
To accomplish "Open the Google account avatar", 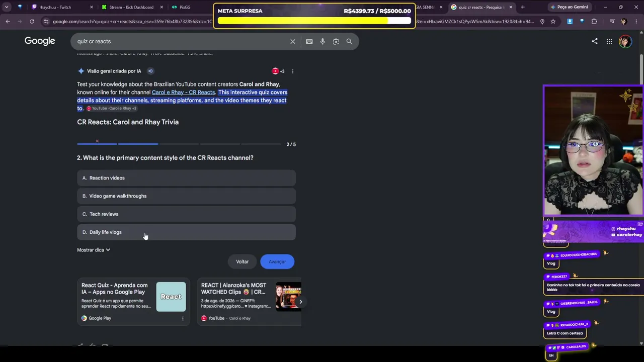I will point(625,41).
